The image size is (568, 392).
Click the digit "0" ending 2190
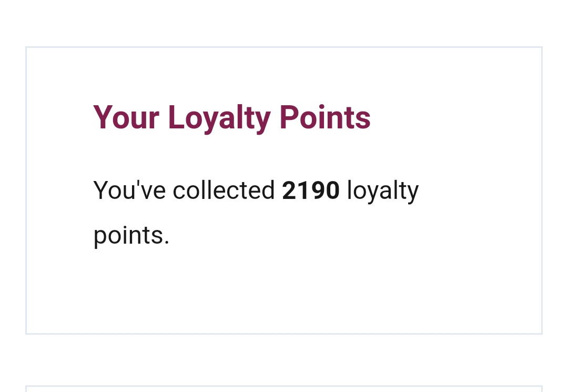coord(332,190)
